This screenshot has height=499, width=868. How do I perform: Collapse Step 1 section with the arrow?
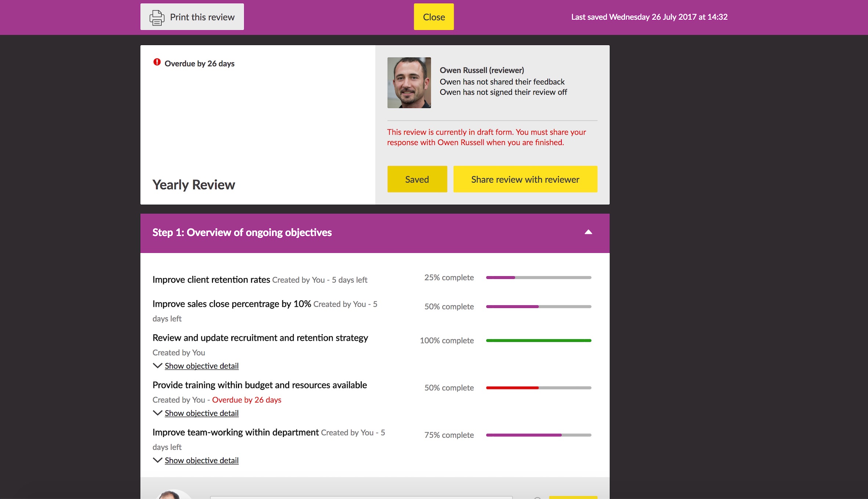click(588, 232)
